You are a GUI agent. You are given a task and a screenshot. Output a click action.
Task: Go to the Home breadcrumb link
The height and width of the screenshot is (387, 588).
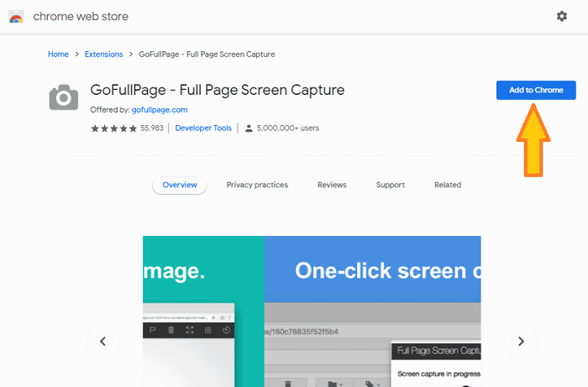[x=58, y=55]
